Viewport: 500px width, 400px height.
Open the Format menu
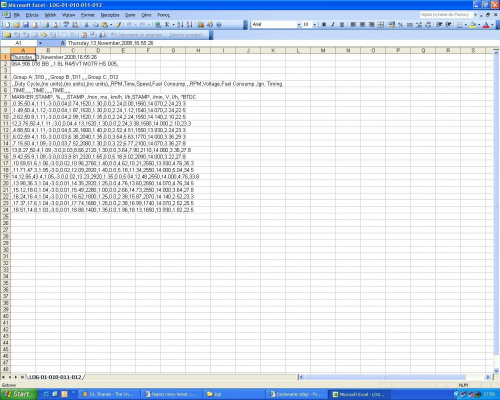point(88,15)
